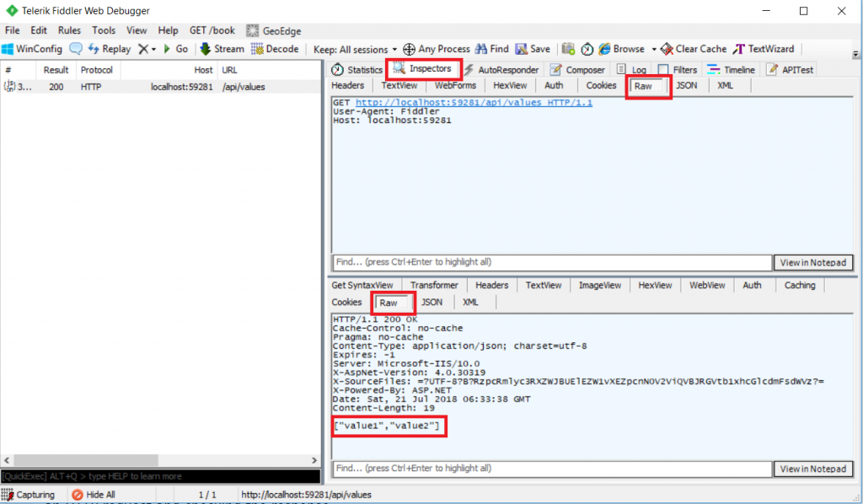The width and height of the screenshot is (863, 504).
Task: Open the Timeline tab
Action: (x=731, y=70)
